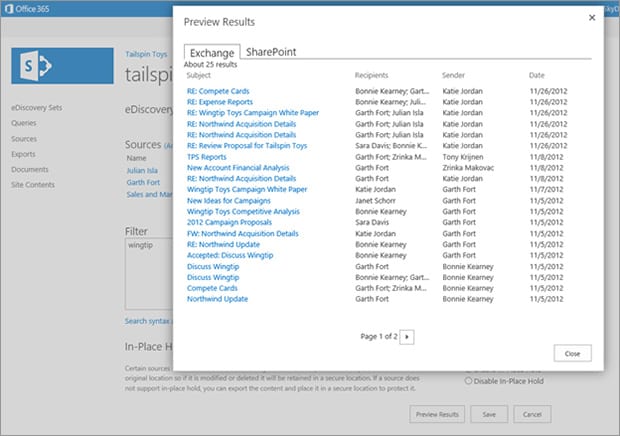Click the 11/7/2012 date cell
This screenshot has width=620, height=436.
click(546, 189)
